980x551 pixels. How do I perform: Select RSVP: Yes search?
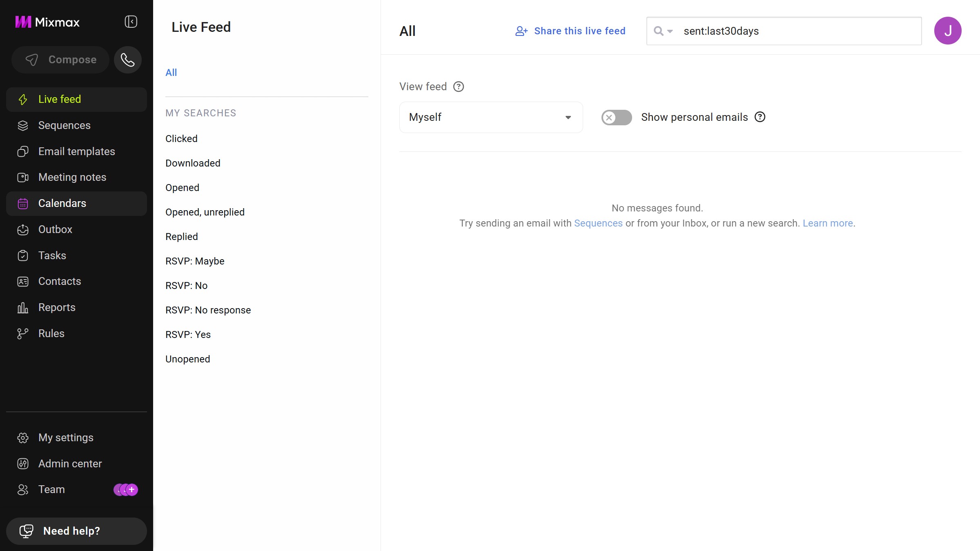[188, 335]
